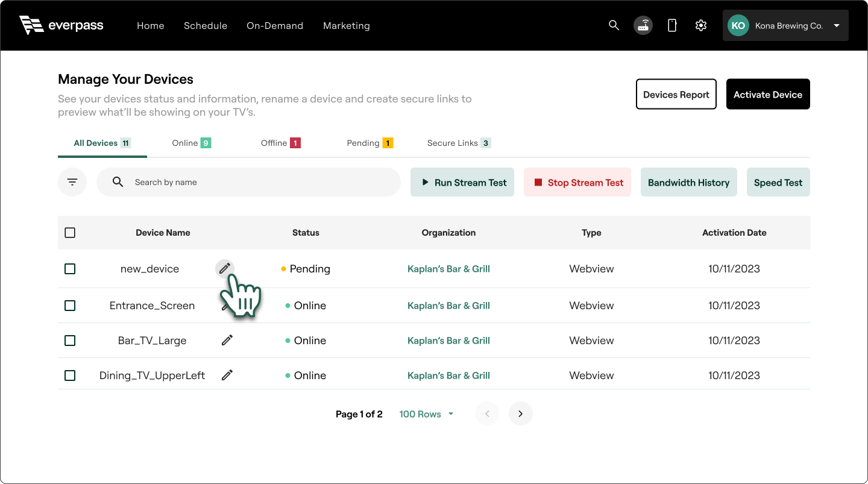This screenshot has height=484, width=868.
Task: Click pencil icon for Bar_TV_Large
Action: pos(227,340)
